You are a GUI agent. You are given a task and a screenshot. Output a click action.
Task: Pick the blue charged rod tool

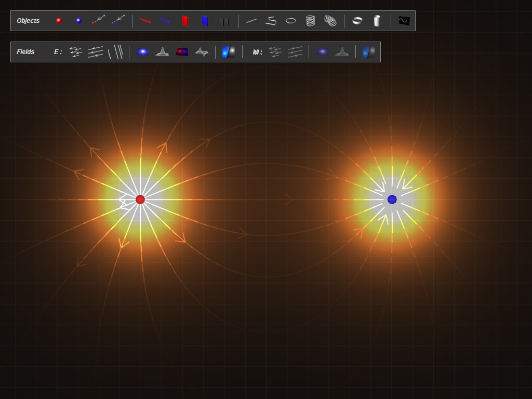[165, 21]
